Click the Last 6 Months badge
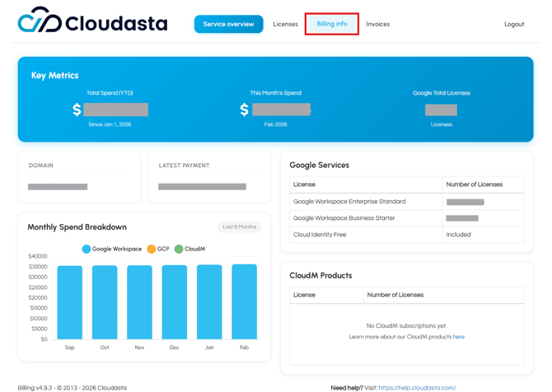The width and height of the screenshot is (552, 392). pyautogui.click(x=240, y=226)
